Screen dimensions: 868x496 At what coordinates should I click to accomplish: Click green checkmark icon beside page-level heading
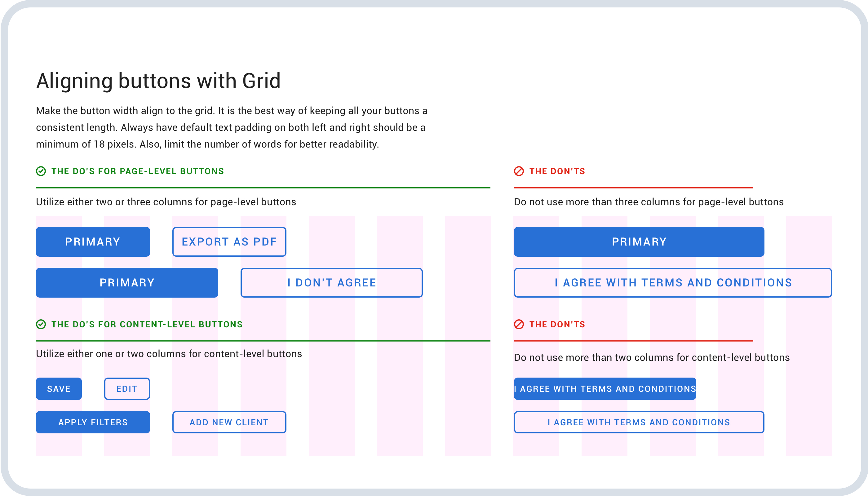(41, 171)
